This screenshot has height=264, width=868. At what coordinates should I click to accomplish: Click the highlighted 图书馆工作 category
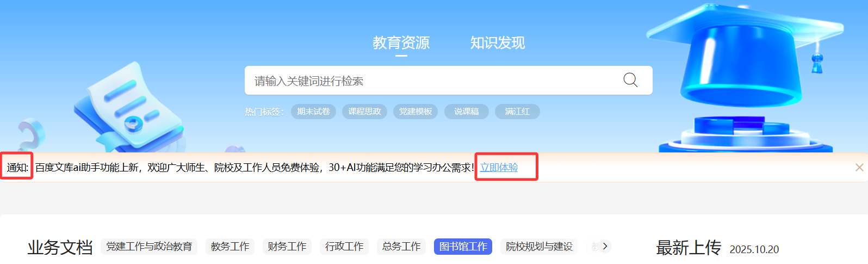pos(463,247)
